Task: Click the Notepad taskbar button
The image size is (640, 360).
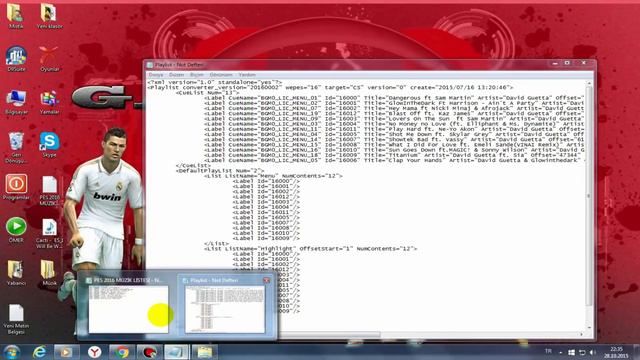Action: tap(176, 352)
